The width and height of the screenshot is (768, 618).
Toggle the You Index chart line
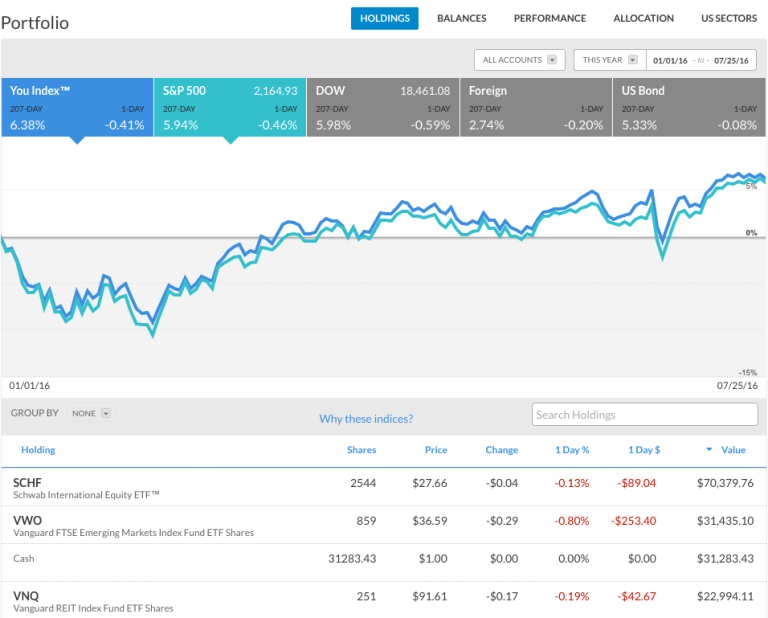pos(77,107)
